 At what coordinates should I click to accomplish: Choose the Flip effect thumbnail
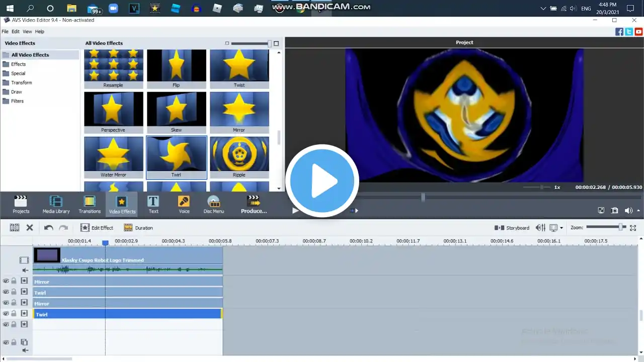(176, 69)
